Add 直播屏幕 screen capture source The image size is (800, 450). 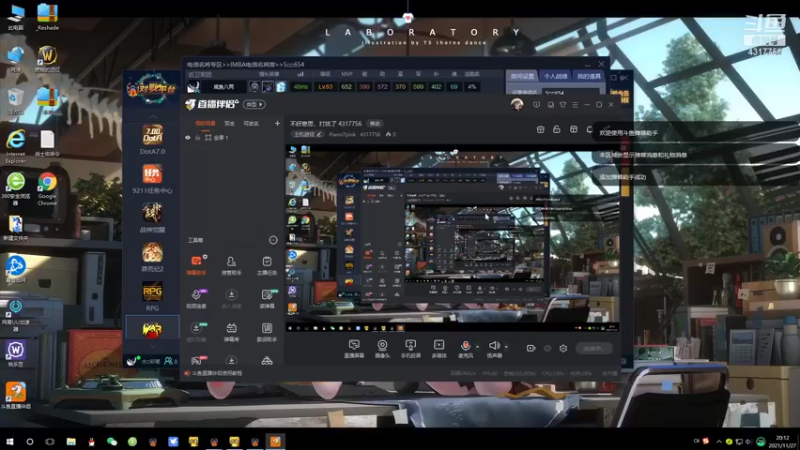point(354,348)
